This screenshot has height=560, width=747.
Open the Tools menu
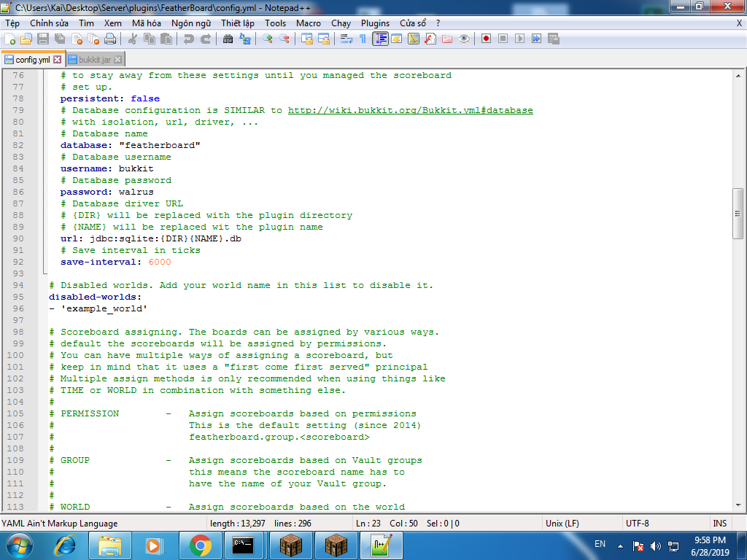point(275,23)
